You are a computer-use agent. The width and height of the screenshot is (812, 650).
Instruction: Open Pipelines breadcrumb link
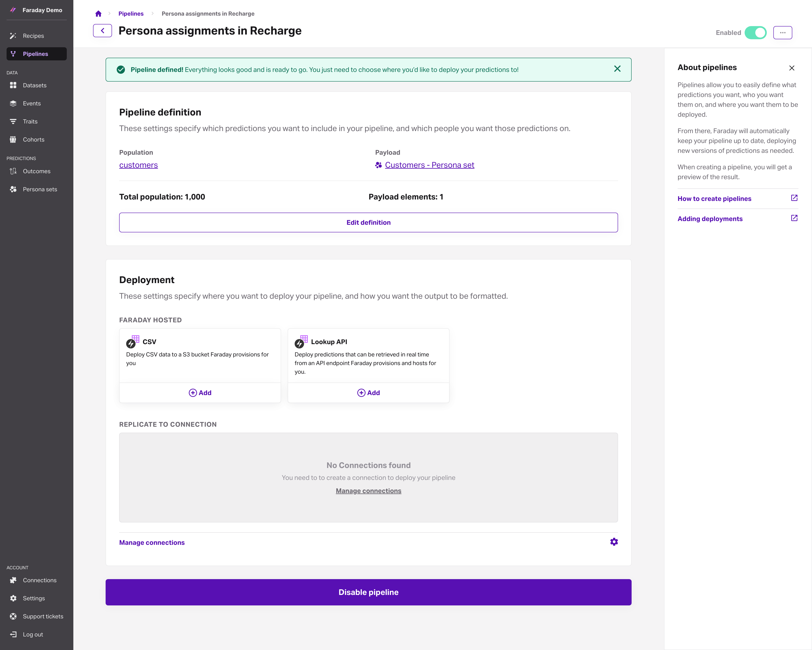[131, 14]
